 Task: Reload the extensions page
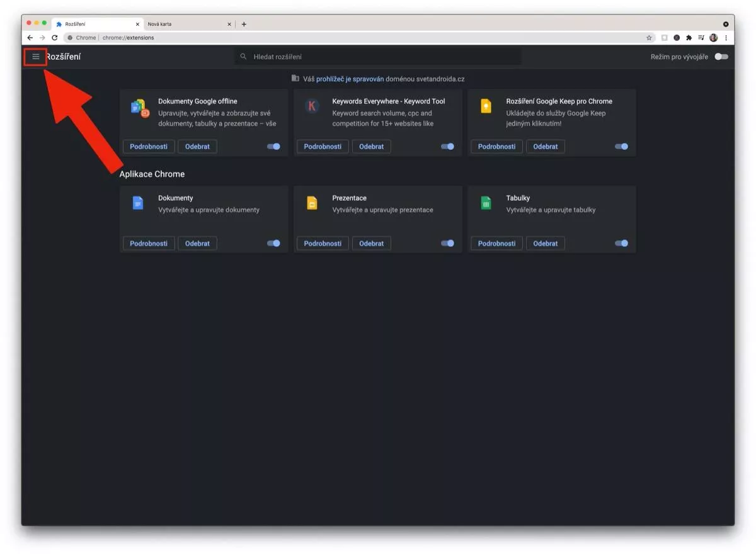pyautogui.click(x=55, y=38)
